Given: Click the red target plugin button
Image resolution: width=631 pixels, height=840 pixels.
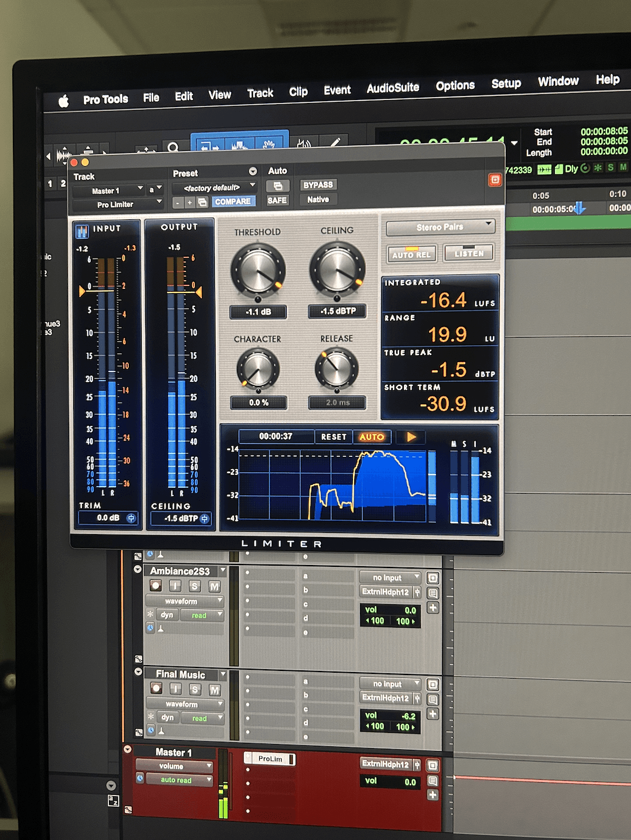Looking at the screenshot, I should pyautogui.click(x=495, y=180).
